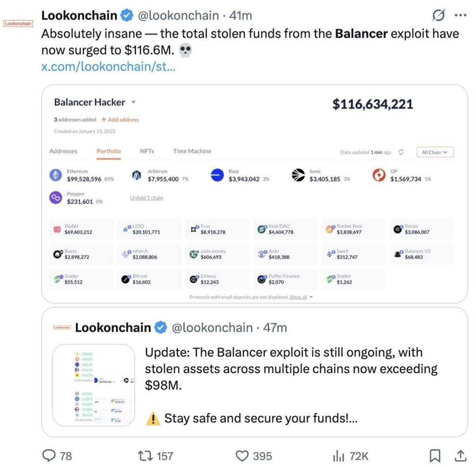Screen dimensions: 476x467
Task: Bookmark this Lookonchain post
Action: pos(435,455)
